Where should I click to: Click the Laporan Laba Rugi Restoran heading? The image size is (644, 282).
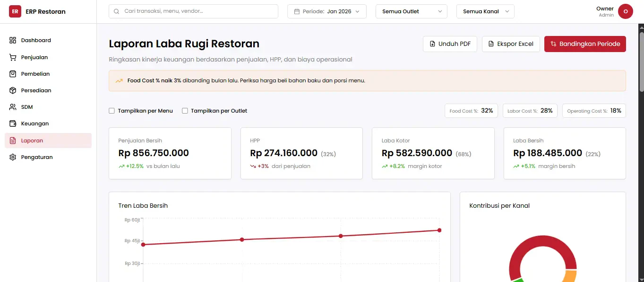click(184, 44)
